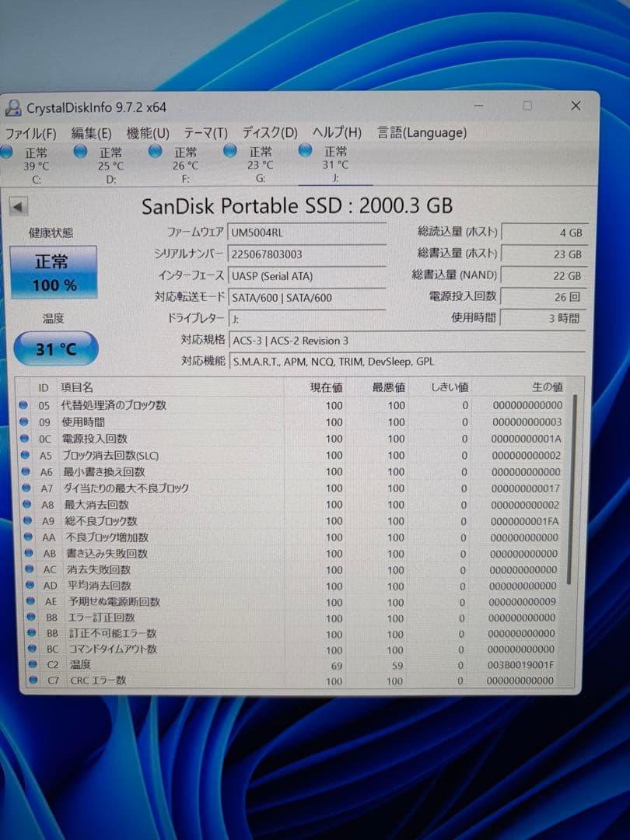Open the 機能(U) menu
The height and width of the screenshot is (840, 630).
147,133
